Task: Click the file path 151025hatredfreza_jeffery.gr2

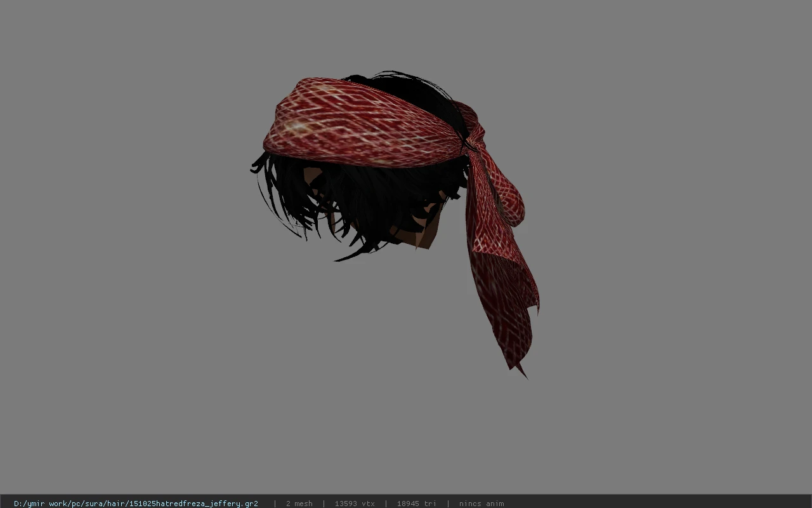Action: tap(136, 504)
